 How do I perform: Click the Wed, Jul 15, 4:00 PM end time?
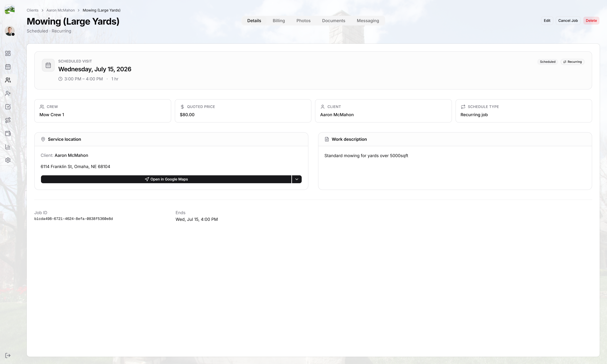pos(197,219)
